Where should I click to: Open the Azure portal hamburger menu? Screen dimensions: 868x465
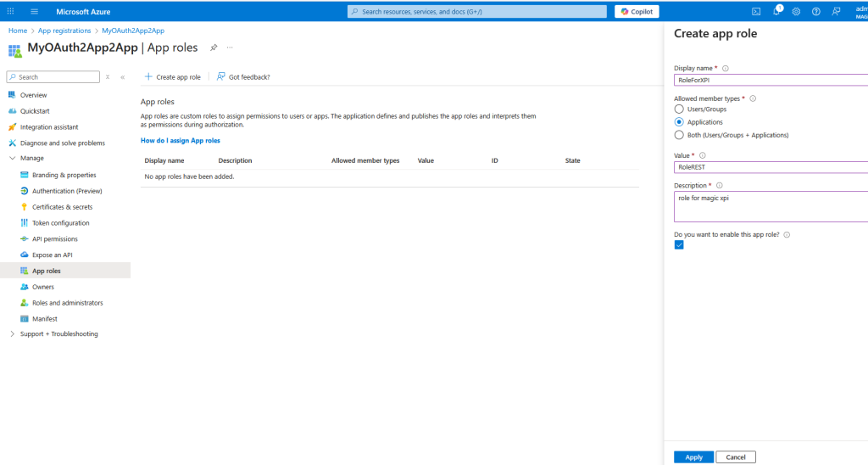pos(35,11)
